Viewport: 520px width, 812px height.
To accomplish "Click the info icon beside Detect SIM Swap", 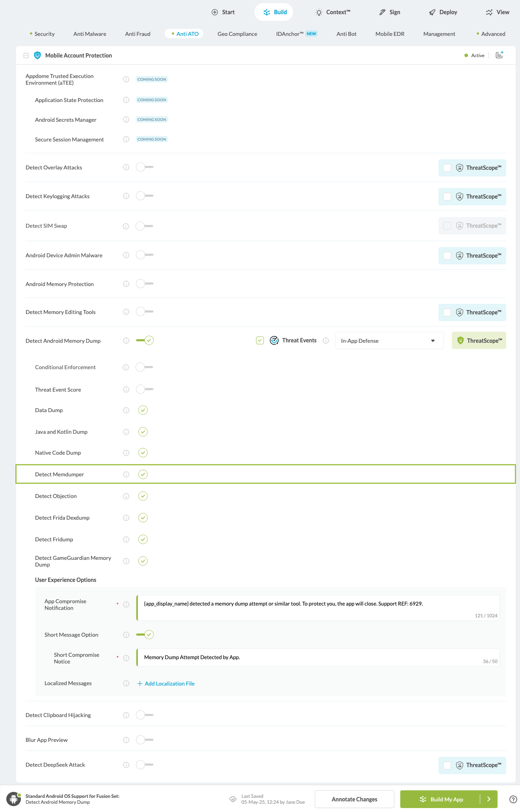I will coord(126,226).
